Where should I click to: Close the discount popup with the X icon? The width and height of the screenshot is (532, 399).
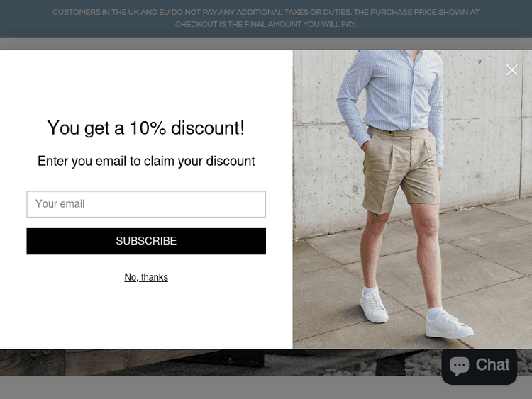click(511, 70)
